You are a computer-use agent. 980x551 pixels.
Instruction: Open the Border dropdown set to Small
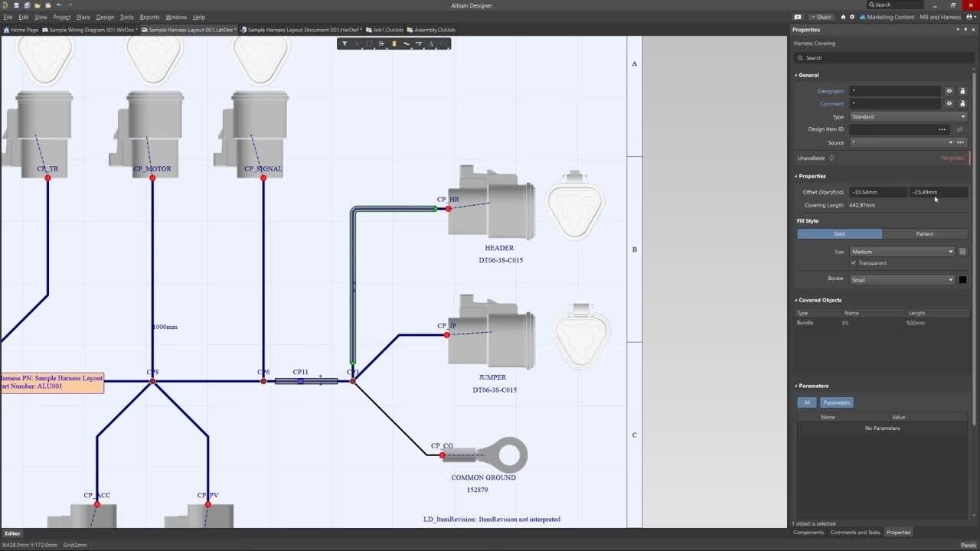tap(902, 279)
